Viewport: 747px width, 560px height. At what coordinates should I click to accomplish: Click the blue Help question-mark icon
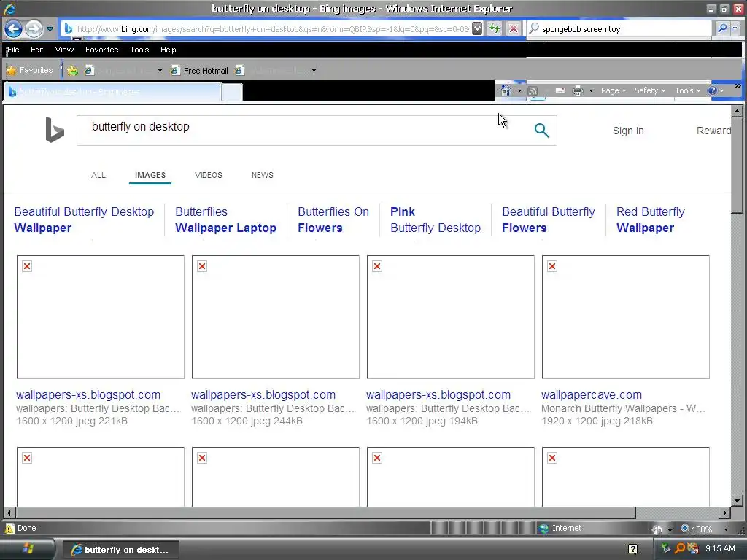pos(712,90)
